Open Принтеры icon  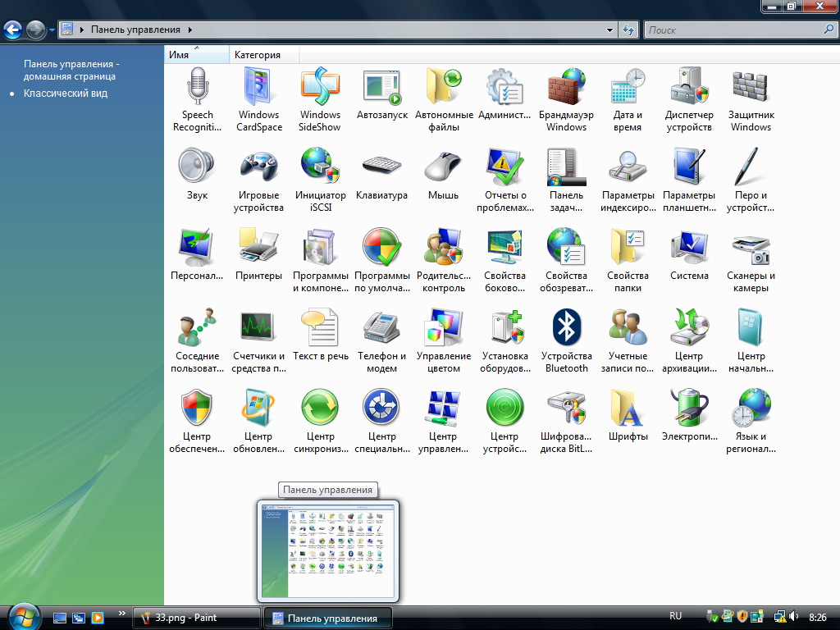(258, 247)
